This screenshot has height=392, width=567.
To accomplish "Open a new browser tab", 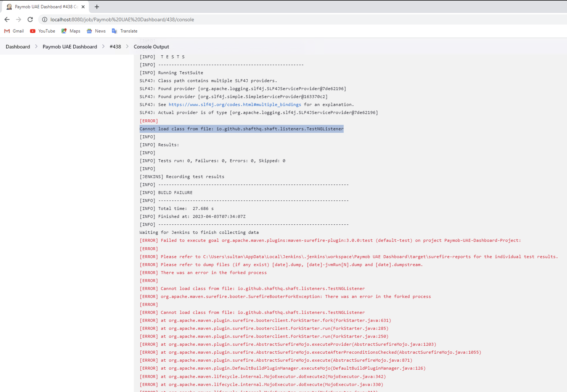I will pyautogui.click(x=97, y=7).
